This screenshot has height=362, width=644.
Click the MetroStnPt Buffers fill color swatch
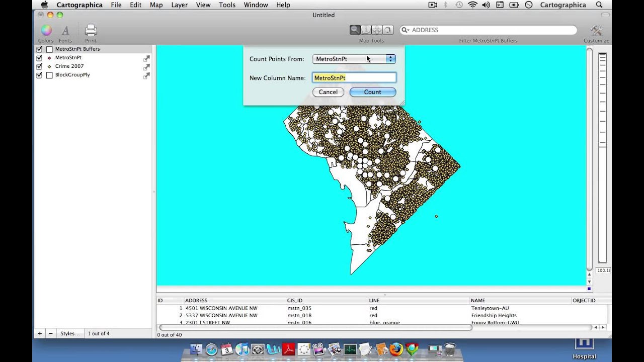(49, 49)
